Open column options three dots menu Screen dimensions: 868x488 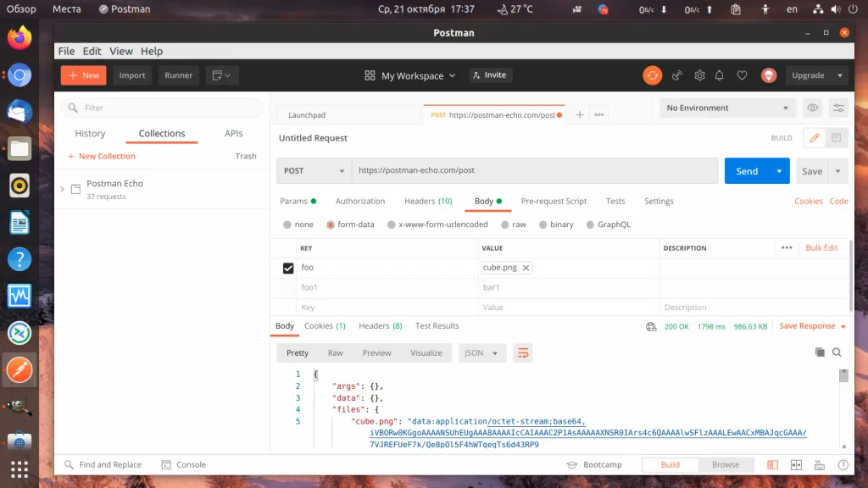pyautogui.click(x=787, y=248)
